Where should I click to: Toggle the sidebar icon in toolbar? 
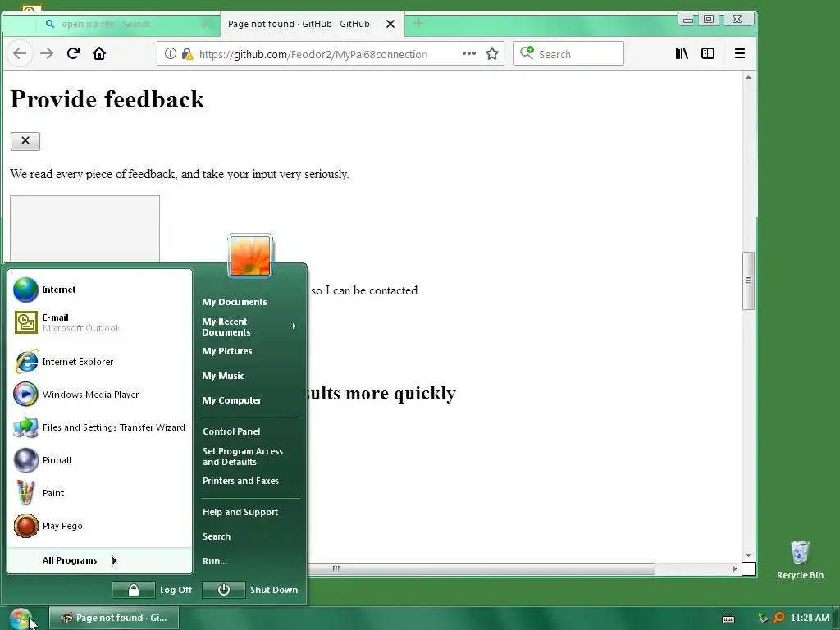pos(708,53)
